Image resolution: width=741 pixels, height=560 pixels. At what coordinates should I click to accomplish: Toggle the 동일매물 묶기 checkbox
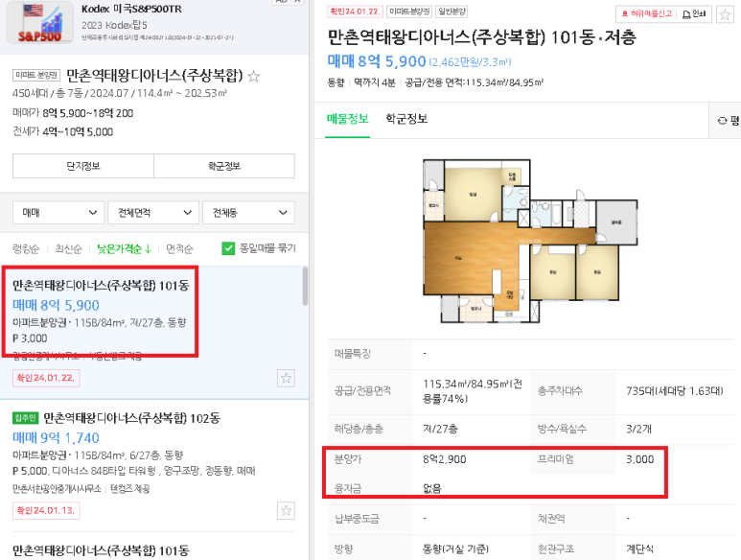228,248
